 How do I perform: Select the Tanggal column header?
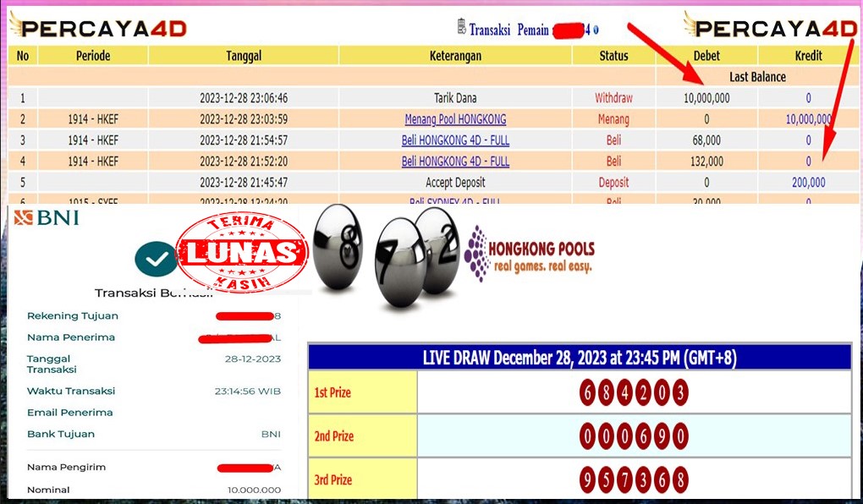244,56
